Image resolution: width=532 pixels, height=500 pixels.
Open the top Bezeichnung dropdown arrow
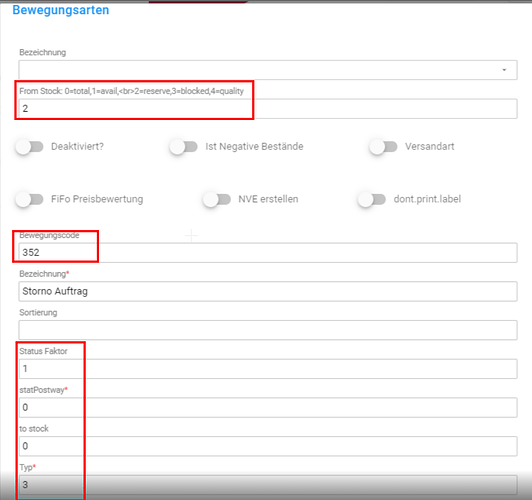pyautogui.click(x=504, y=70)
